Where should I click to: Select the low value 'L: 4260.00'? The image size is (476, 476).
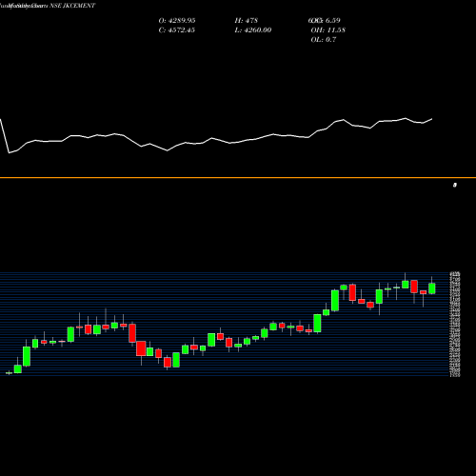(x=253, y=30)
